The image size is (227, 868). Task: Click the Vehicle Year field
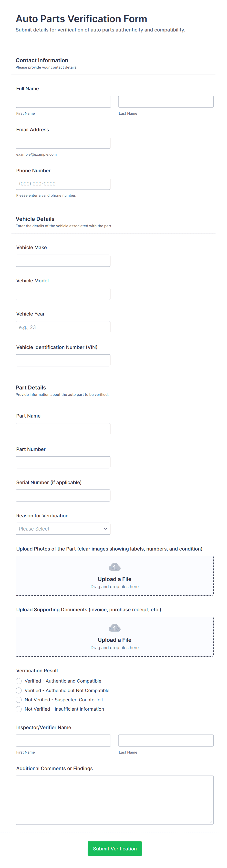(x=63, y=327)
